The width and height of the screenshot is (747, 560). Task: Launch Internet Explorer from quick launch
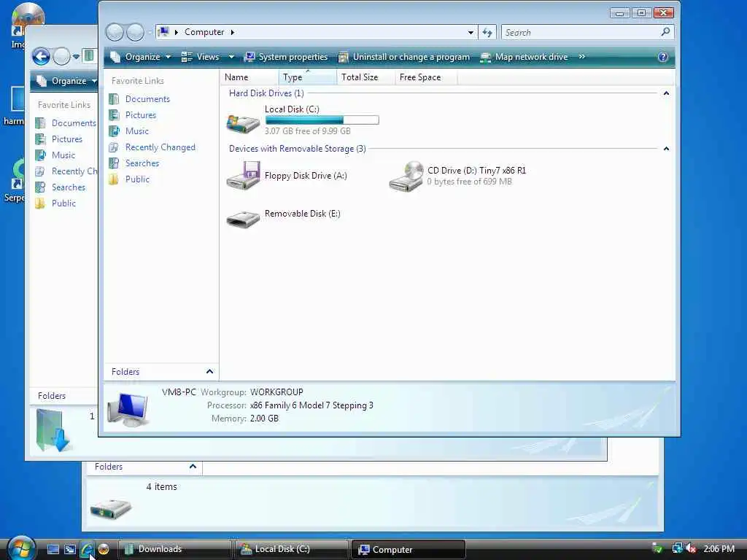coord(86,550)
